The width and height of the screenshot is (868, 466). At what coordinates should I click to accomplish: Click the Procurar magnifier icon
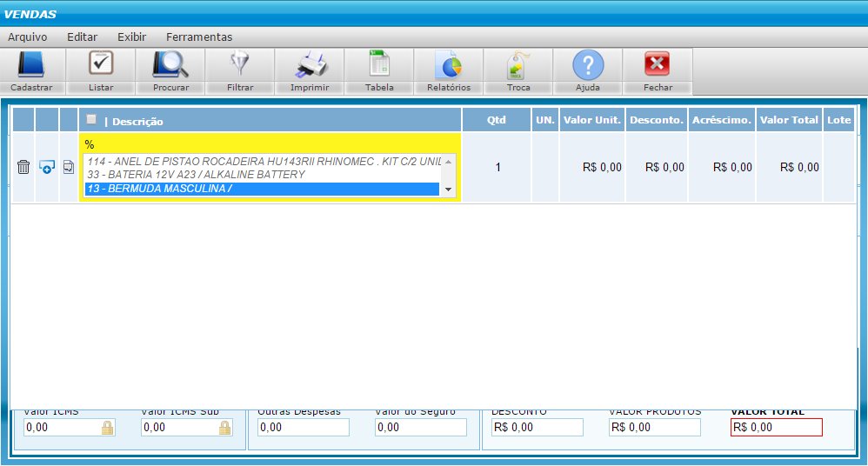(170, 66)
